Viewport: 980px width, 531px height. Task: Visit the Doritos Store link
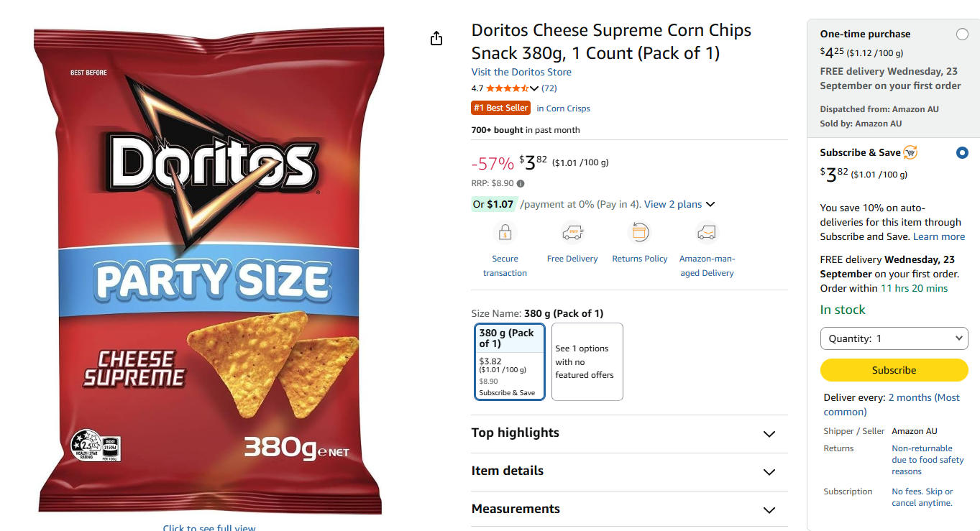521,72
